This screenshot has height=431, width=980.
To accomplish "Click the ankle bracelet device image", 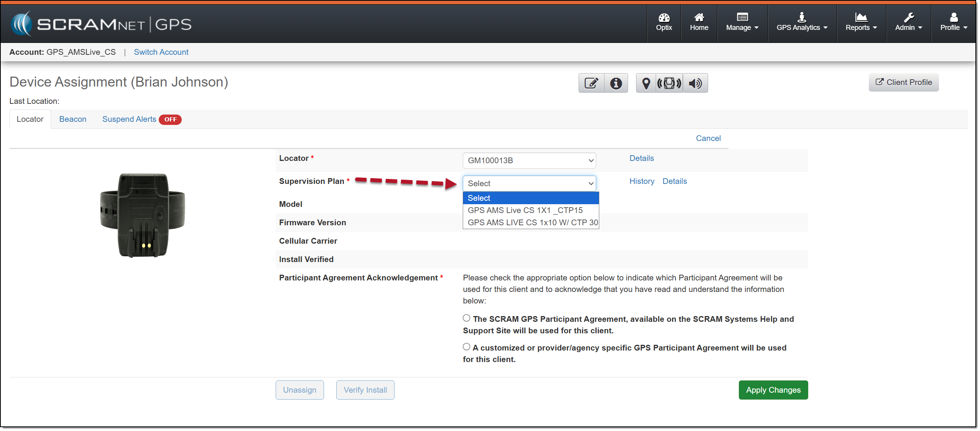I will click(143, 215).
